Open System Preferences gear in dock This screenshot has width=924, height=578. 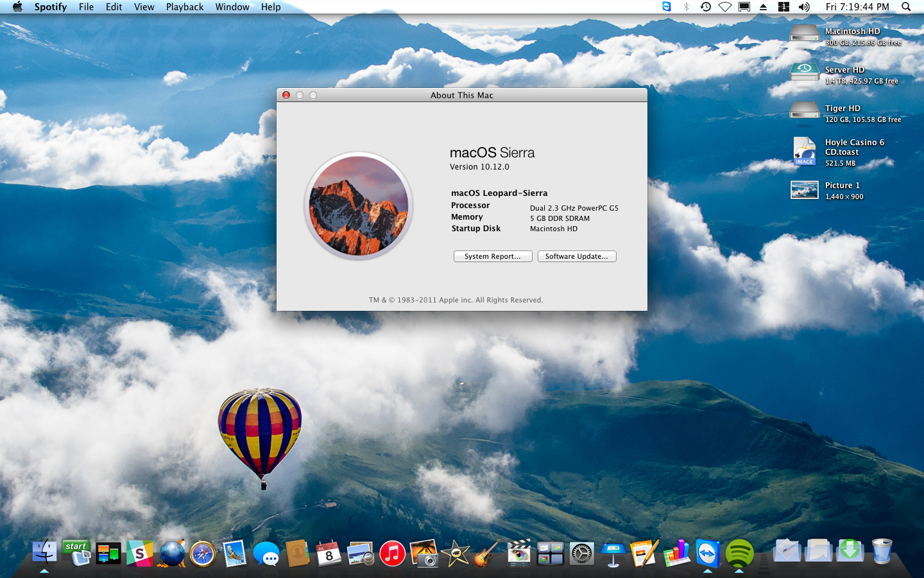[x=581, y=554]
